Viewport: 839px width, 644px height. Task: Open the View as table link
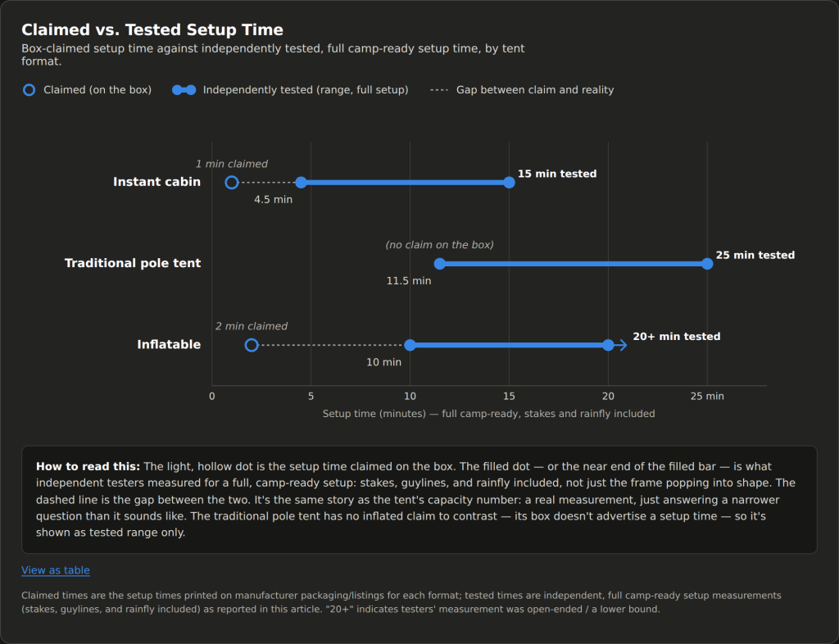click(56, 570)
